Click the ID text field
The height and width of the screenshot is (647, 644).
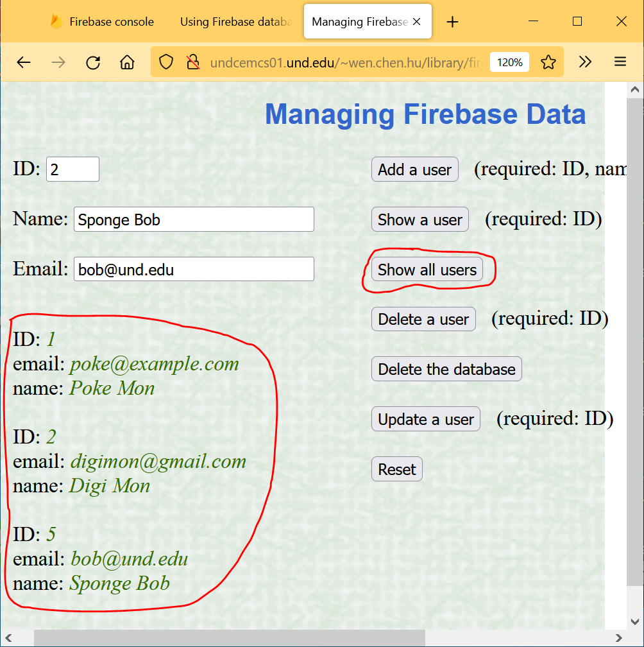[x=72, y=169]
